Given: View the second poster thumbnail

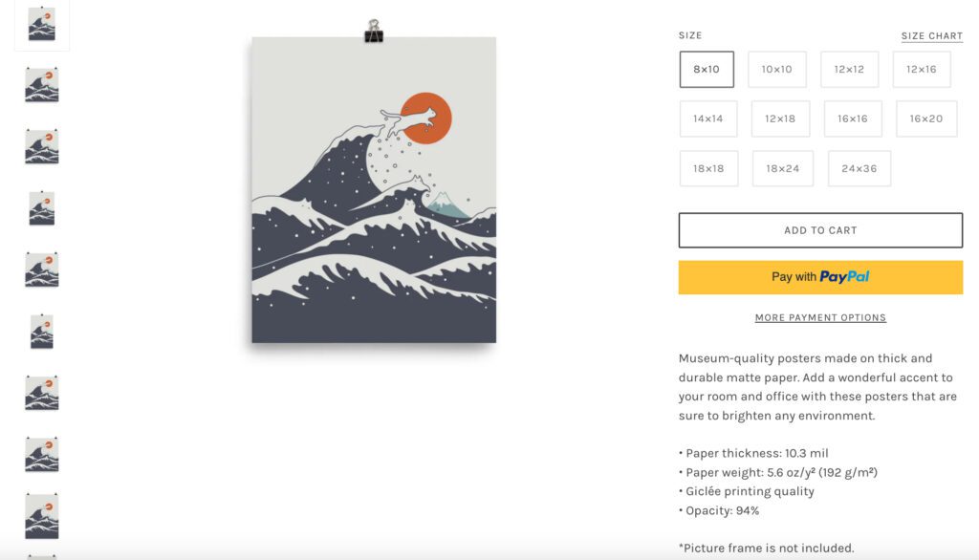Looking at the screenshot, I should coord(42,85).
